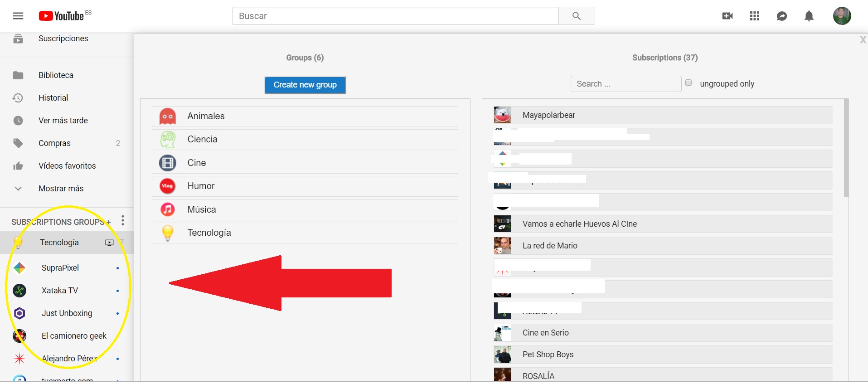Open the user account avatar

(x=841, y=16)
